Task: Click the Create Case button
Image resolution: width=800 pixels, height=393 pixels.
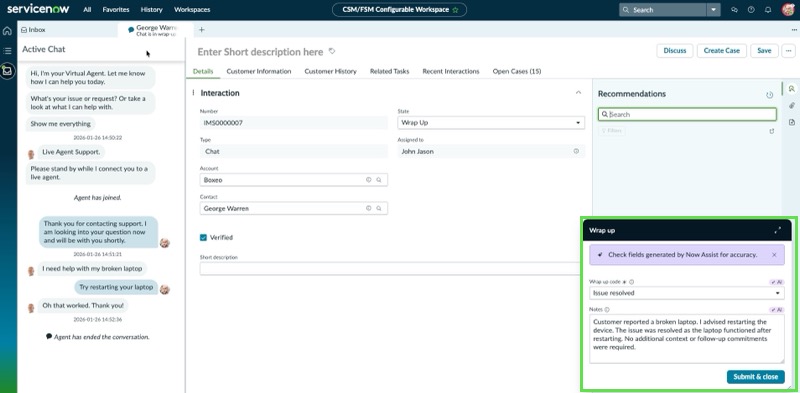Action: point(721,51)
